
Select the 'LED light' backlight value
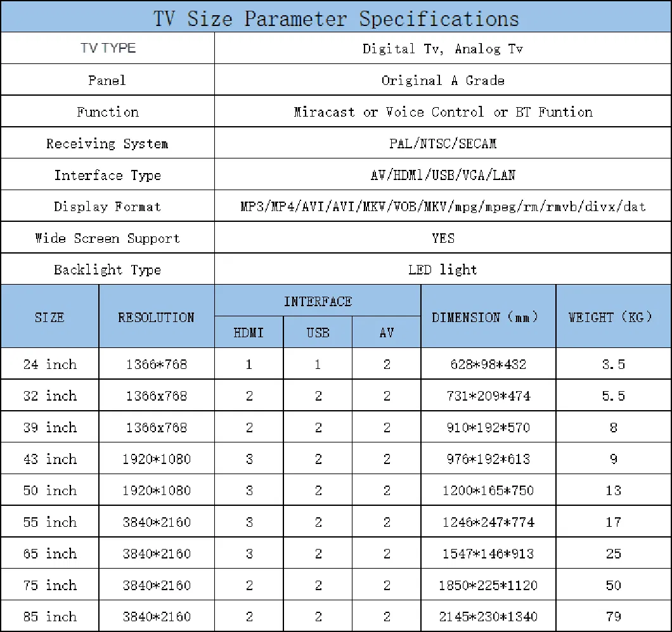coord(443,270)
